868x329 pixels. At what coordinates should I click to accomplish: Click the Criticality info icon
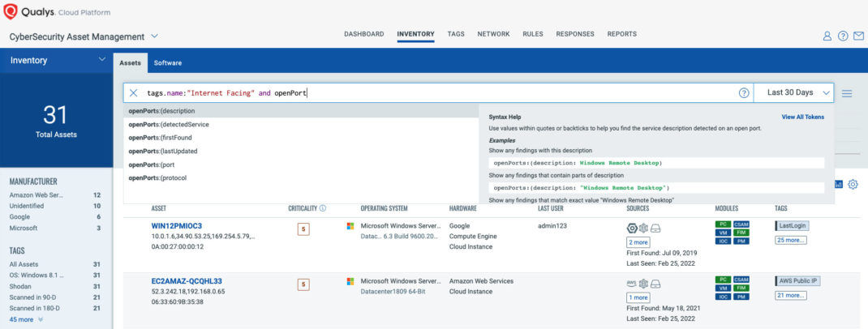(323, 208)
